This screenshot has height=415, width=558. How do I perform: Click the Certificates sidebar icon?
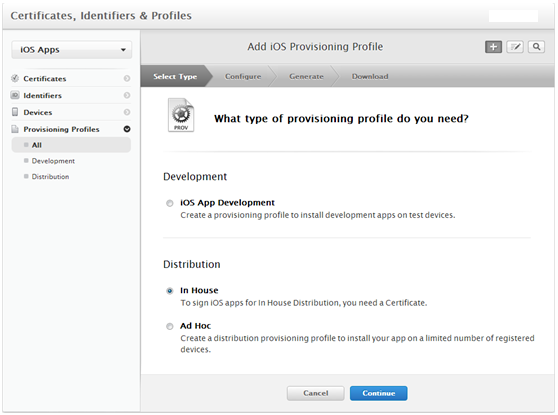point(15,78)
